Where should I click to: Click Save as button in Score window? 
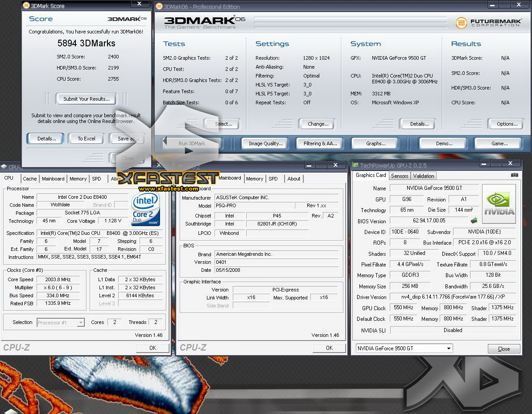pyautogui.click(x=128, y=139)
